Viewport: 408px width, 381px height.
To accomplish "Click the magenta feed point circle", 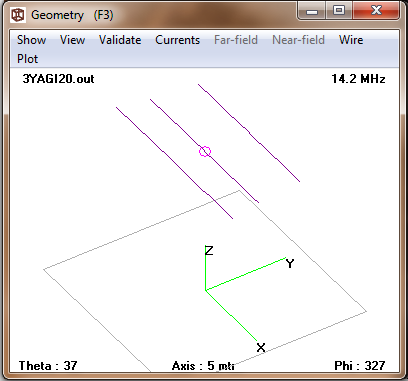I will click(x=205, y=151).
